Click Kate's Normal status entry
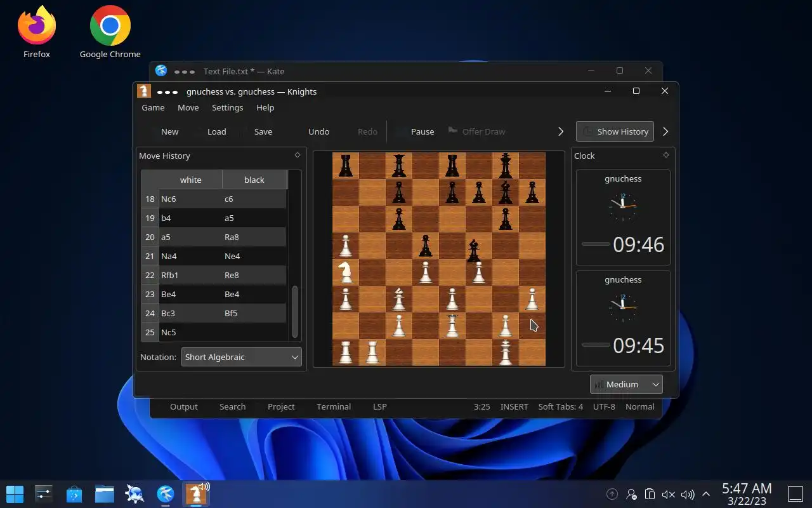Viewport: 812px width, 508px height. click(640, 406)
